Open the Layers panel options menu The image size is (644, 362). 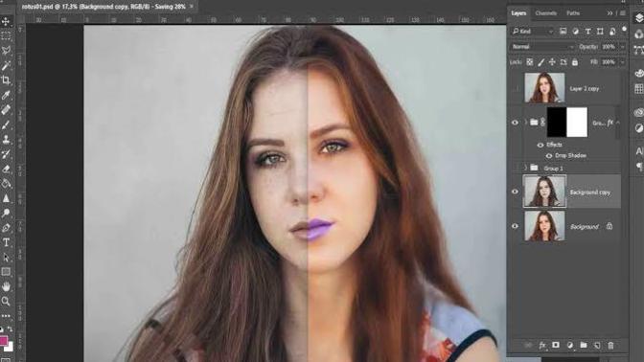[623, 13]
